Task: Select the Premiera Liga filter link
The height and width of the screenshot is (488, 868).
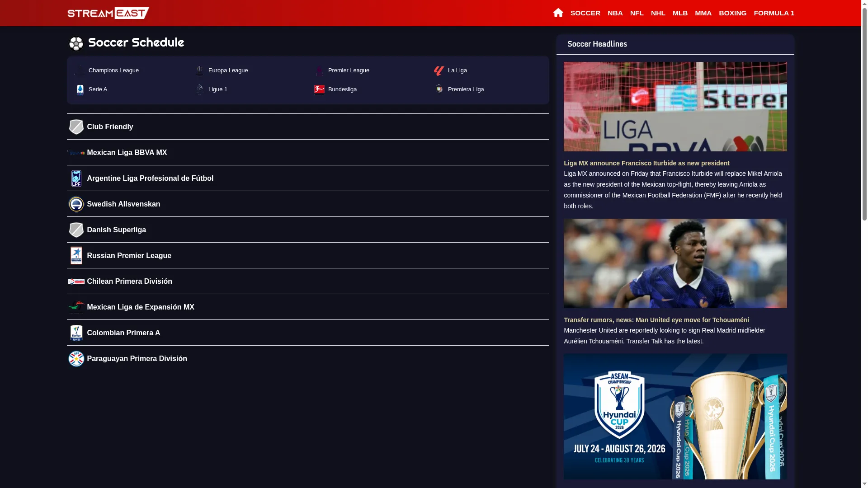Action: [x=466, y=89]
